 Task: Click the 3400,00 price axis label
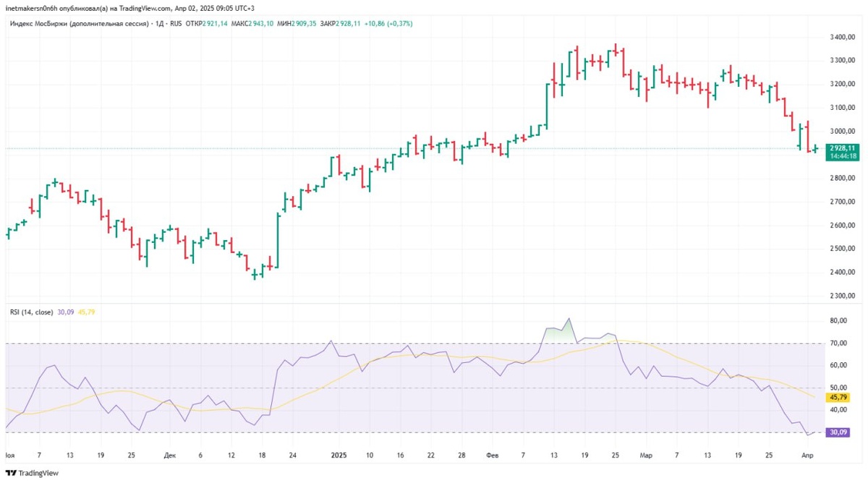(843, 37)
